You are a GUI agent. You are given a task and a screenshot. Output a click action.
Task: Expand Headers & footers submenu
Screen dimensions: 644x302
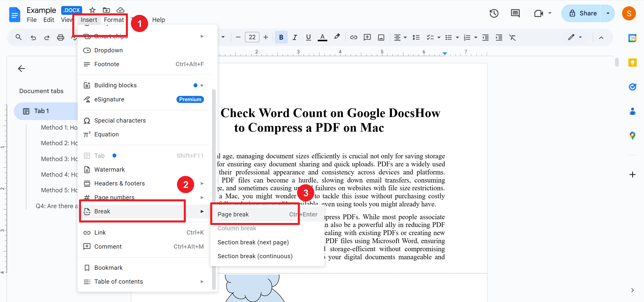pyautogui.click(x=144, y=183)
